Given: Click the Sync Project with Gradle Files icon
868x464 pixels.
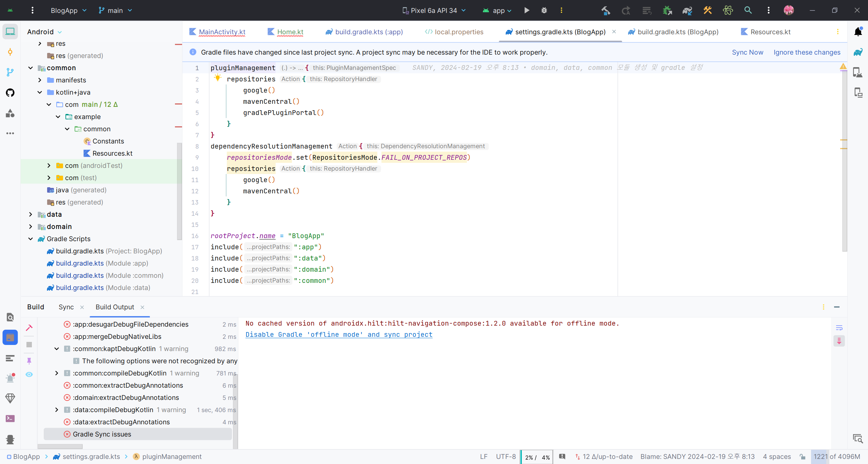Looking at the screenshot, I should (687, 11).
